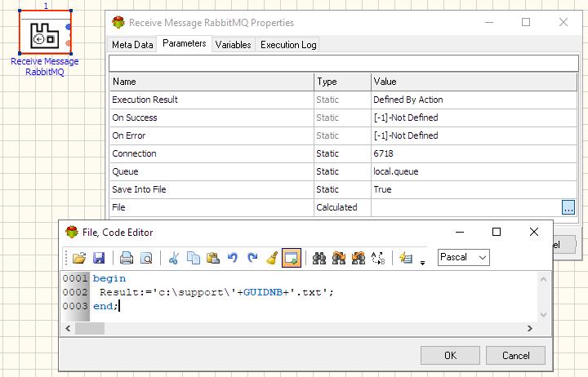This screenshot has height=377, width=588.
Task: Click the Receive Message RabbitMQ label
Action: click(45, 66)
